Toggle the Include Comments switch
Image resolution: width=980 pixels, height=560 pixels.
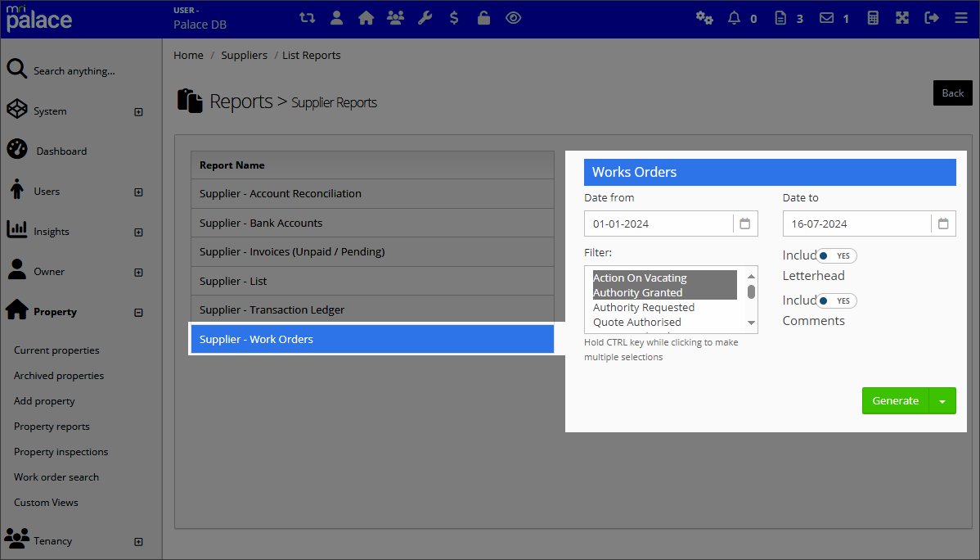tap(836, 301)
